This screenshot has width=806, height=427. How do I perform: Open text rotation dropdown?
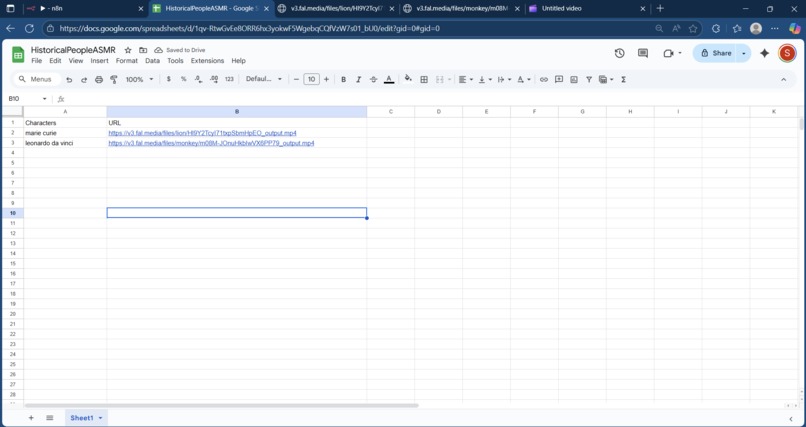(524, 80)
